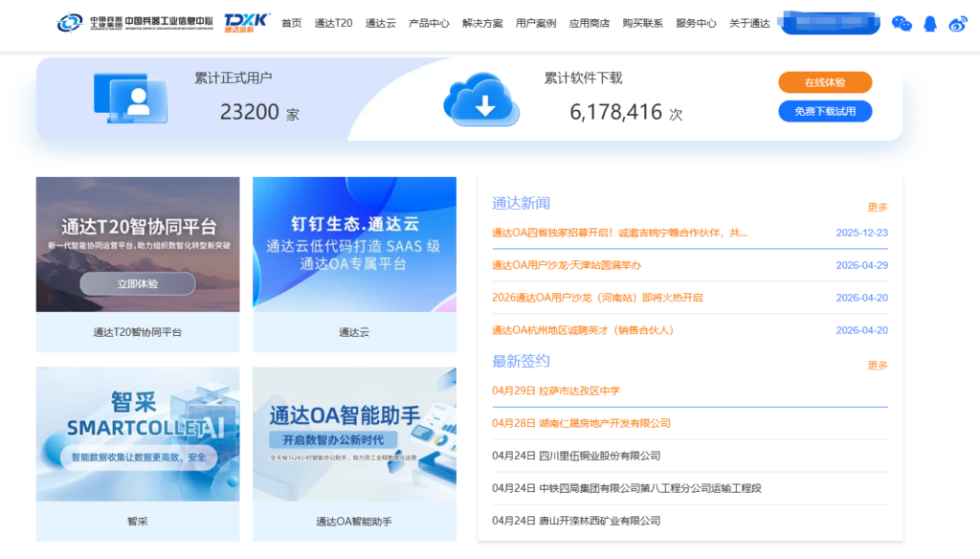Click the date 2025-12-23
980x559 pixels.
(x=862, y=233)
